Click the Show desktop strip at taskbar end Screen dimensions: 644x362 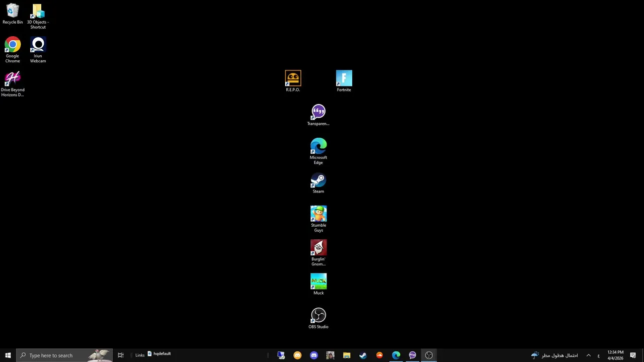click(x=642, y=355)
